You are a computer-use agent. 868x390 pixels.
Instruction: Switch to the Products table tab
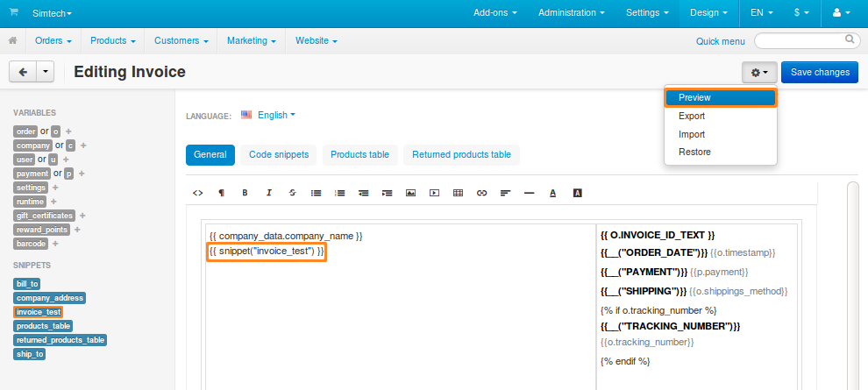click(x=359, y=155)
